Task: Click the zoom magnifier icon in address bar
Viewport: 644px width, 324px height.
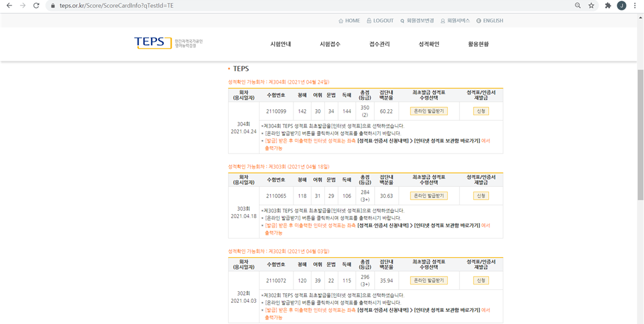Action: 577,5
